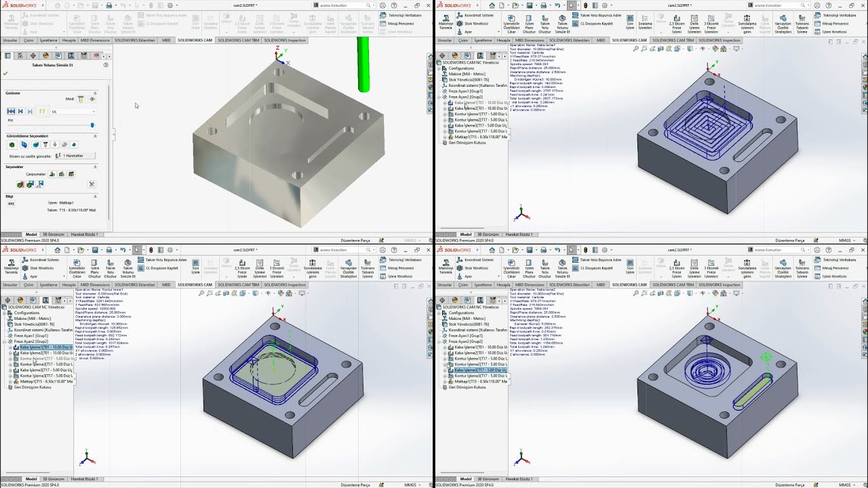
Task: Toggle the last display option icon in Görüntüleme
Action: point(75,144)
